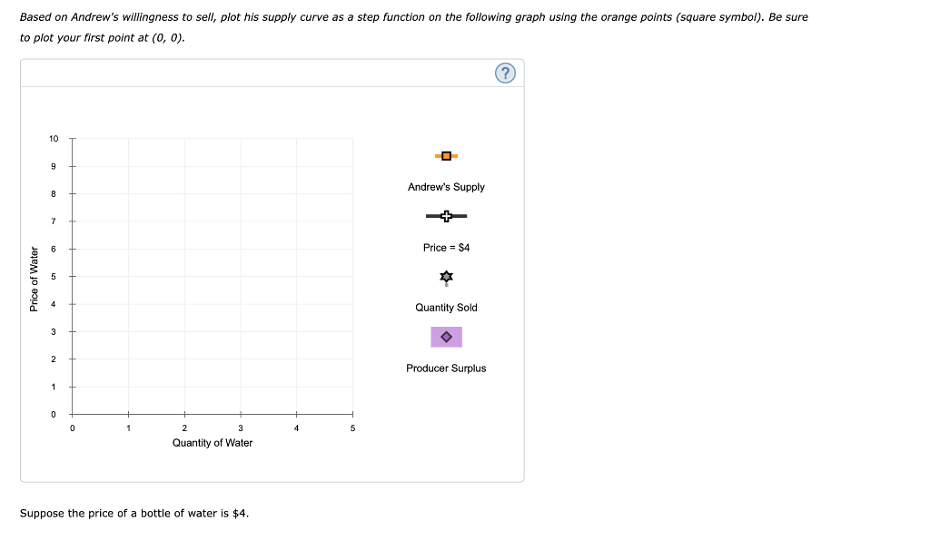Select the Andrew's Supply orange square tool
This screenshot has width=930, height=560.
446,155
